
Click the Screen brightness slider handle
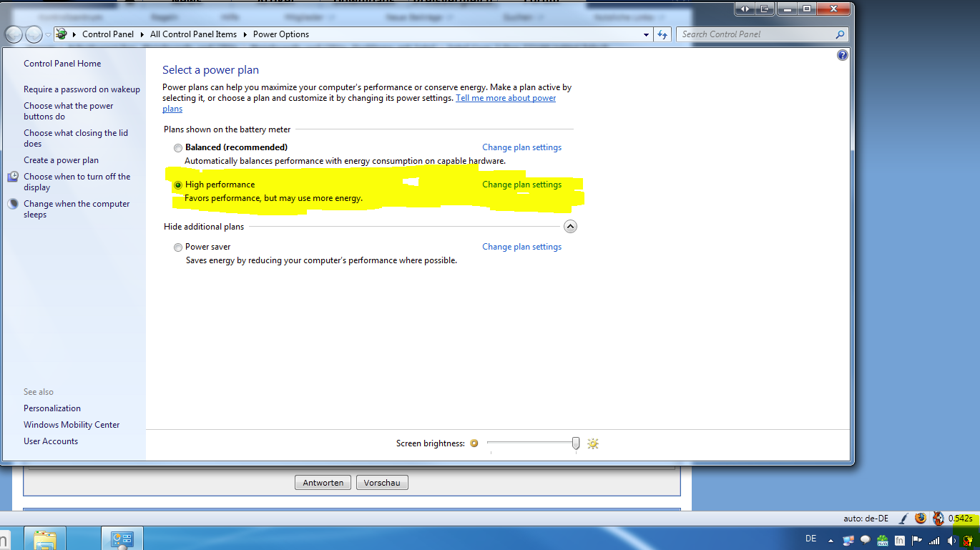tap(576, 443)
